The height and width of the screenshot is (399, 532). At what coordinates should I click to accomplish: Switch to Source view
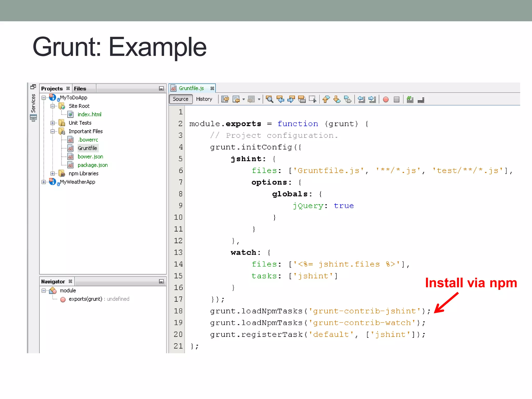[181, 99]
